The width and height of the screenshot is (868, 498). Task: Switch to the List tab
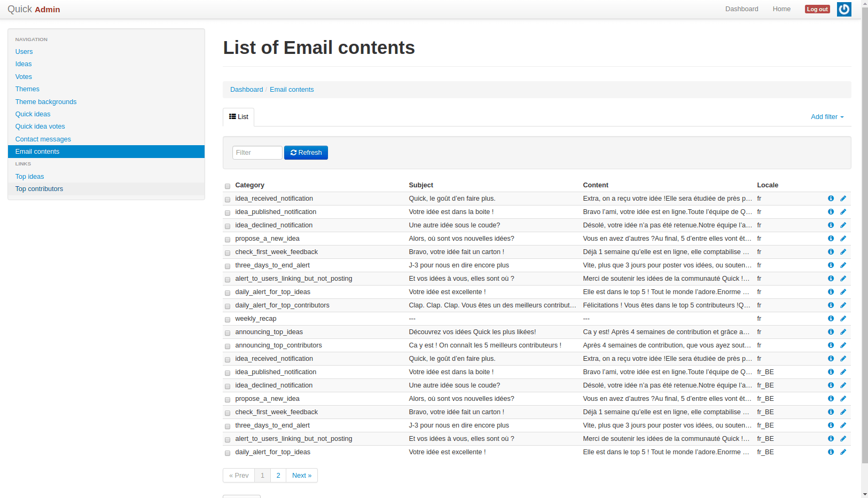pos(239,117)
